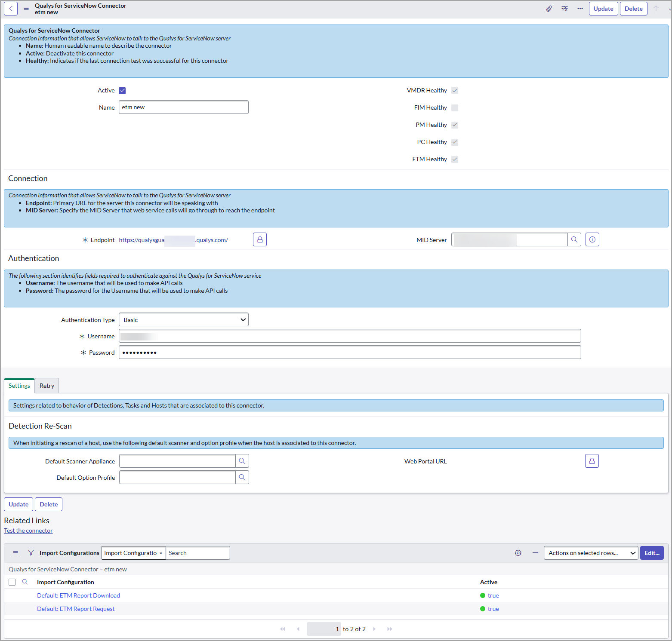This screenshot has width=672, height=641.
Task: Go to next page of the list
Action: [374, 629]
